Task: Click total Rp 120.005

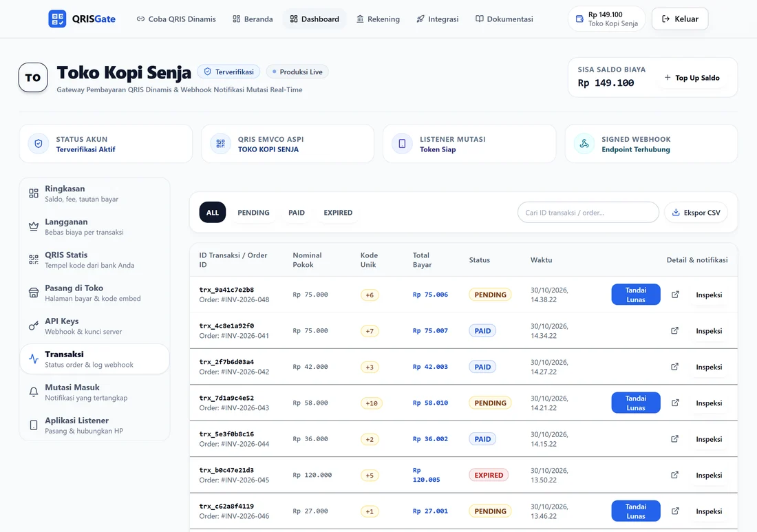Action: point(426,475)
